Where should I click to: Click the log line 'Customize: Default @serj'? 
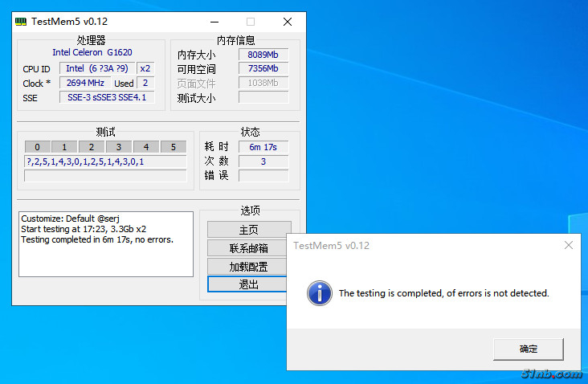coord(70,219)
